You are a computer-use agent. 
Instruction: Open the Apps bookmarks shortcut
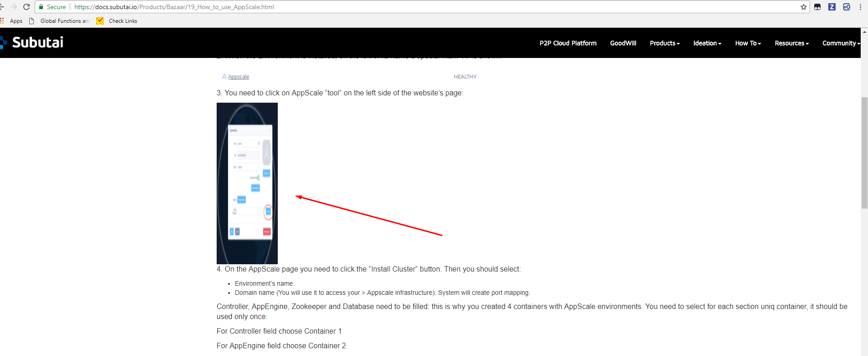pos(12,21)
